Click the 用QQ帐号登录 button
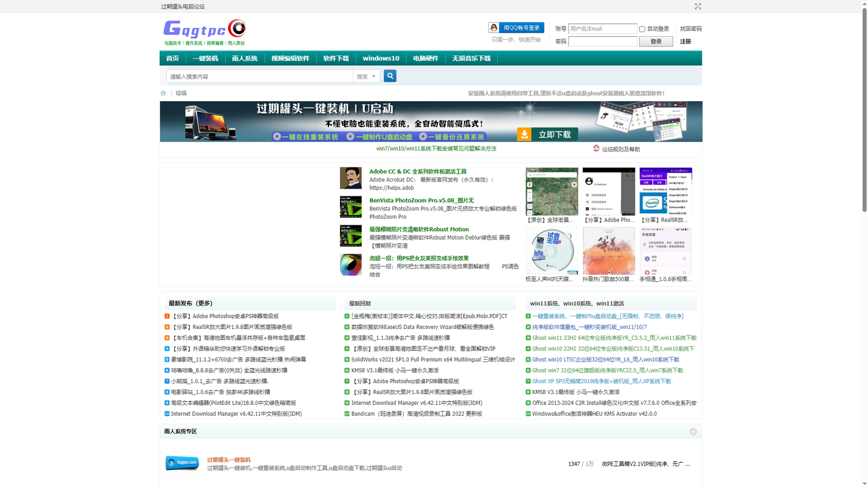The image size is (868, 488). click(x=517, y=28)
